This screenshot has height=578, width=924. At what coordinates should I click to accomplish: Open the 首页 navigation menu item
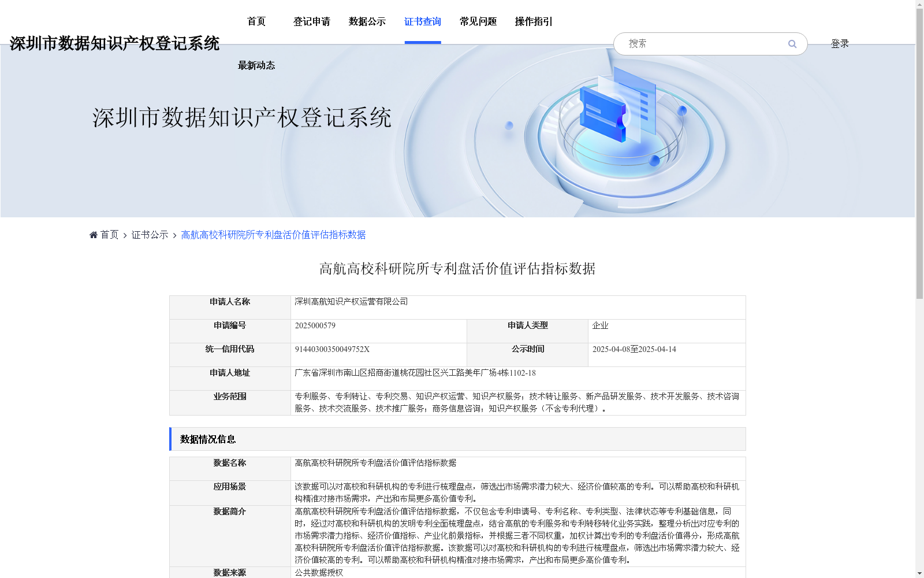click(256, 21)
